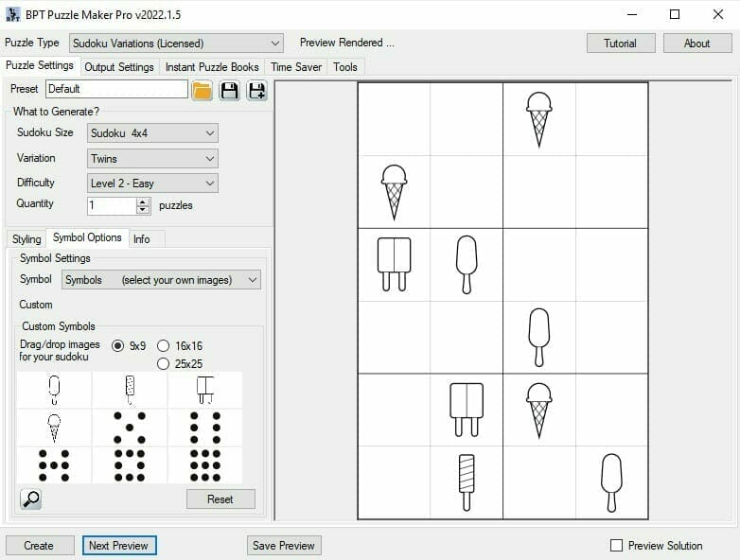Maximize the Puzzle Maker window
The height and width of the screenshot is (560, 740).
[x=675, y=14]
